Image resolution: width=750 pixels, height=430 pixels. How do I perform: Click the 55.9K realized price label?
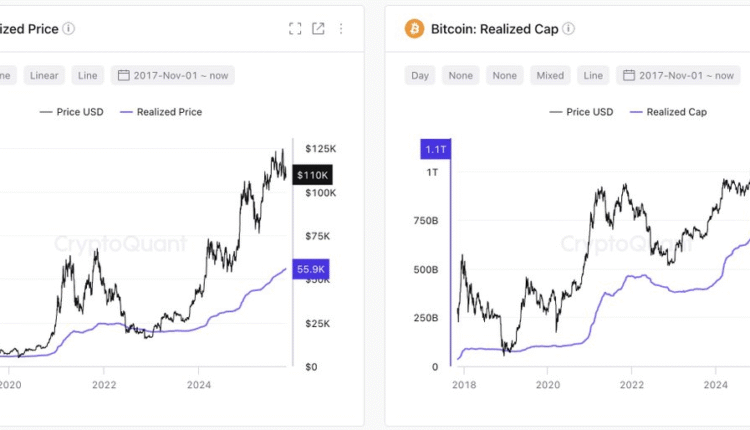coord(312,270)
